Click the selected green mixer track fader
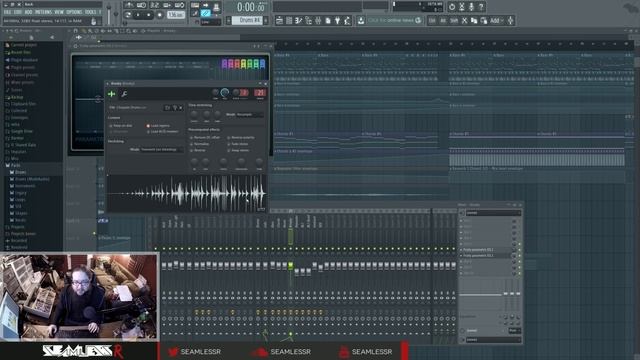Screen dimensions: 640x360 click(x=291, y=265)
